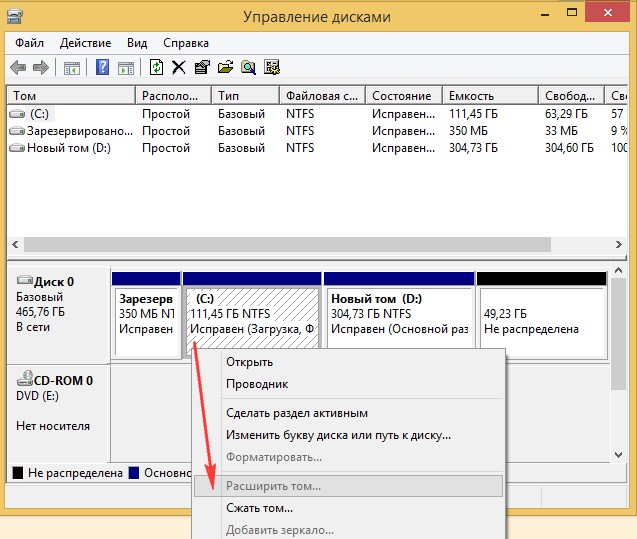Click disk pane vertical scrollbar up arrow
The image size is (637, 539).
pos(619,270)
